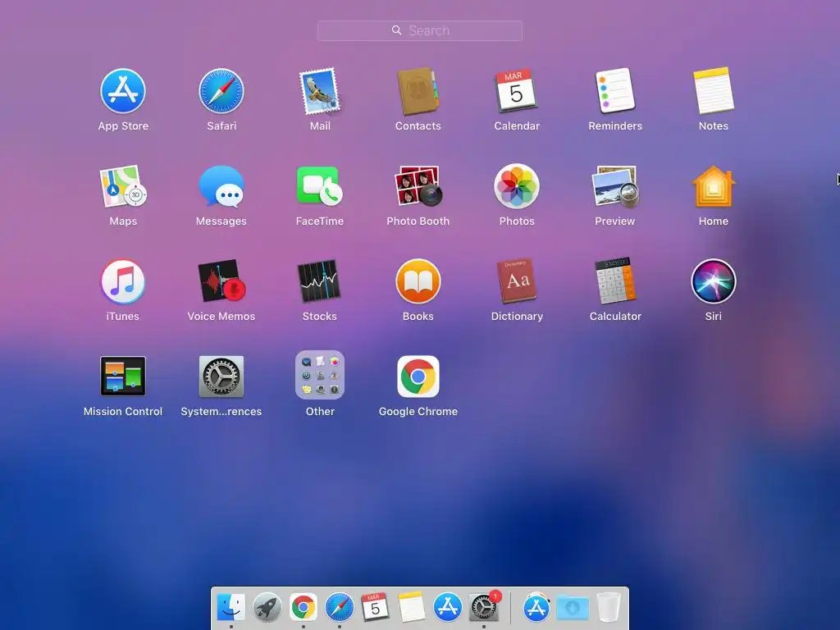The width and height of the screenshot is (840, 630).
Task: Activate Siri from Launchpad
Action: pos(713,282)
